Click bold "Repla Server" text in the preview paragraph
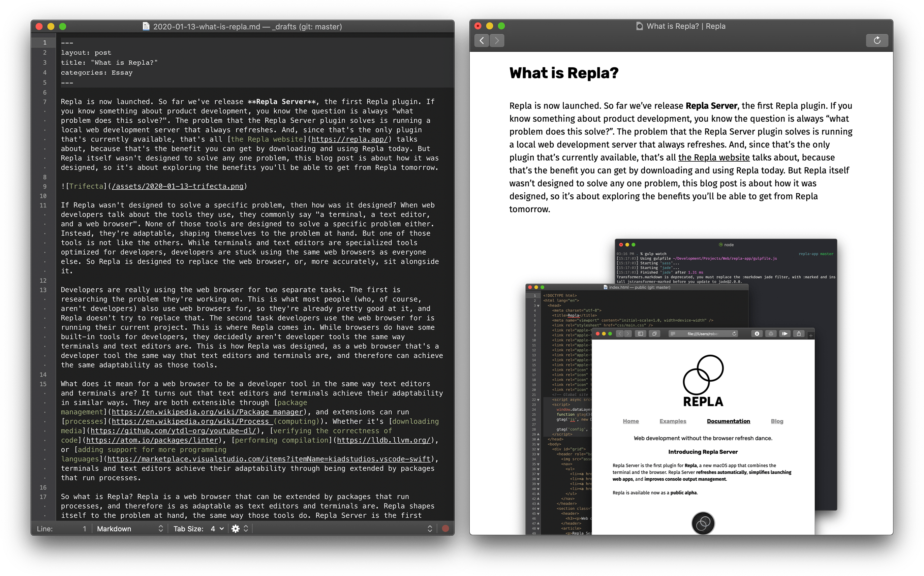 click(711, 105)
